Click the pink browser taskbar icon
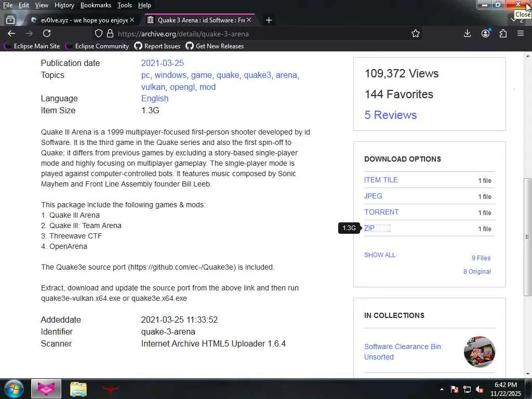 click(x=46, y=389)
